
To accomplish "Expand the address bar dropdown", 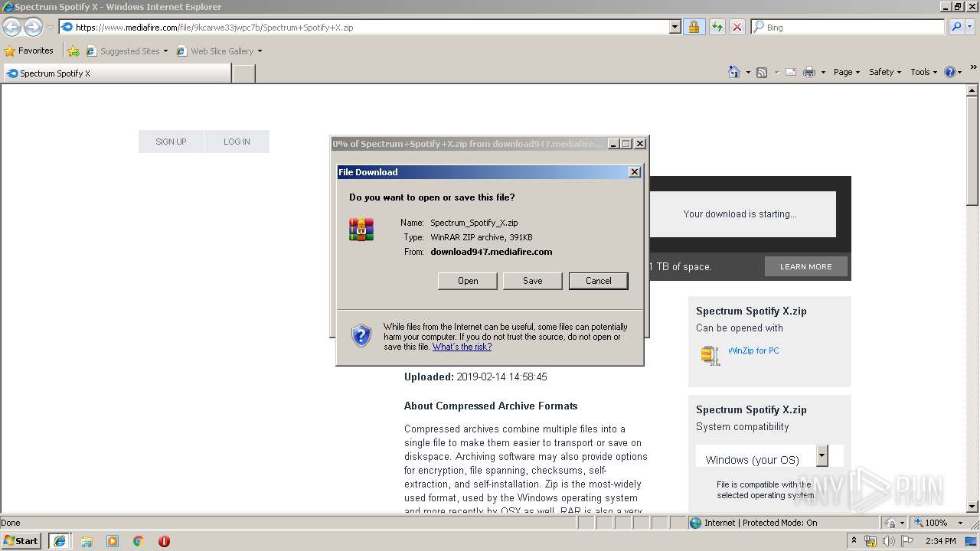I will [x=675, y=27].
